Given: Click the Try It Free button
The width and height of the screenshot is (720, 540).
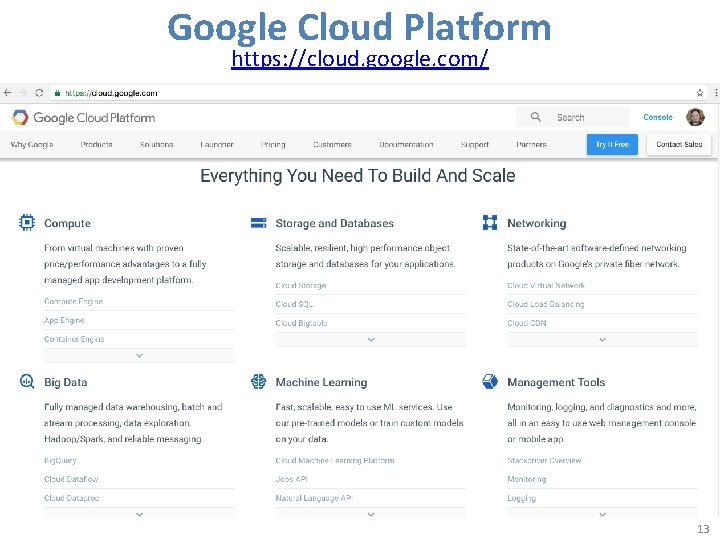Looking at the screenshot, I should pyautogui.click(x=612, y=144).
